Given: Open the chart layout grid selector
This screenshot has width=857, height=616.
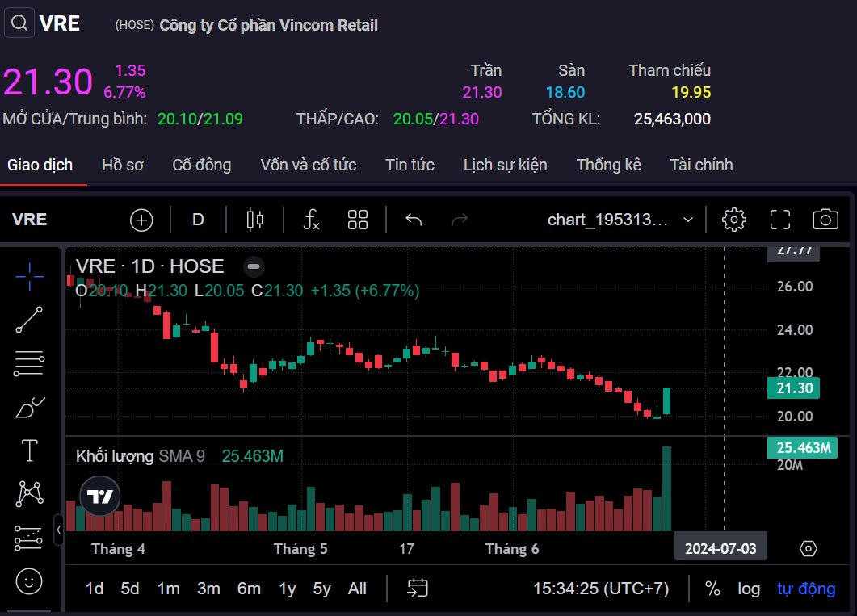Looking at the screenshot, I should [x=358, y=220].
